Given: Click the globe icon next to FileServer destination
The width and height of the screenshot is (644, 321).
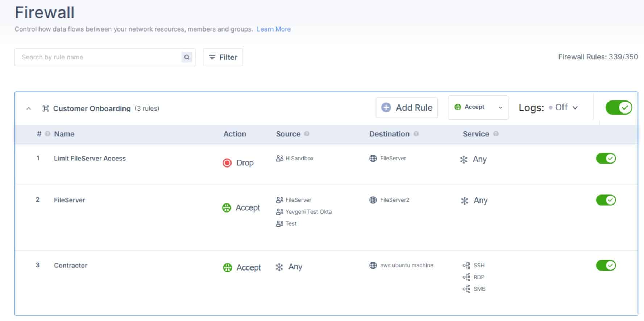Looking at the screenshot, I should (x=373, y=158).
